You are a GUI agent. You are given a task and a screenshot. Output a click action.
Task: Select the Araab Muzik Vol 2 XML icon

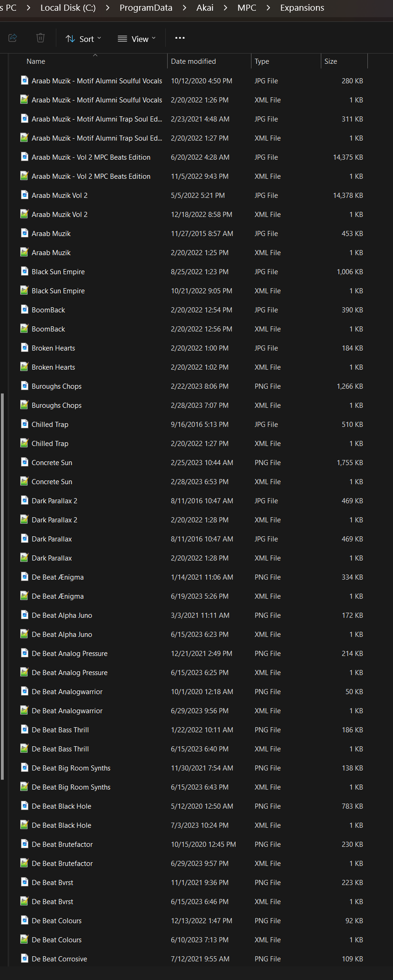pos(25,214)
